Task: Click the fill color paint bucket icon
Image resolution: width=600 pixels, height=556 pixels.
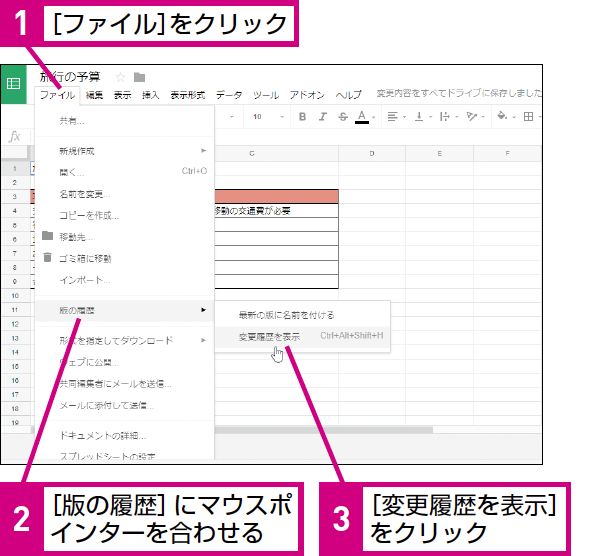Action: [502, 116]
